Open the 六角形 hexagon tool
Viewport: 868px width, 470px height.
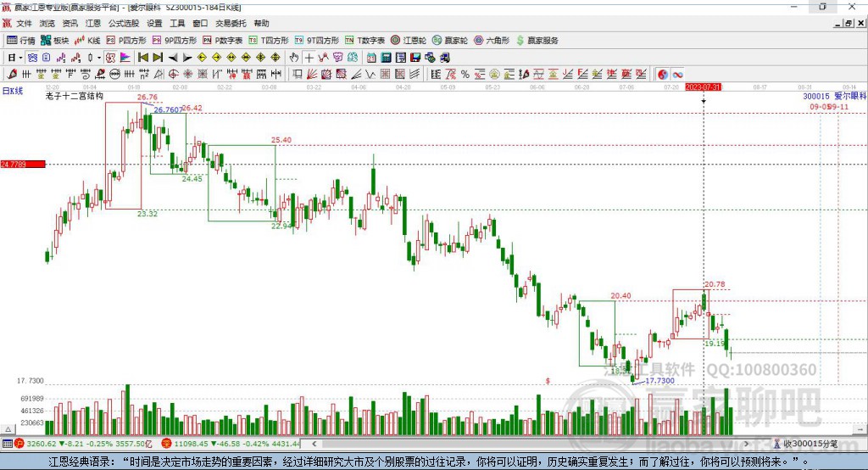coord(492,41)
